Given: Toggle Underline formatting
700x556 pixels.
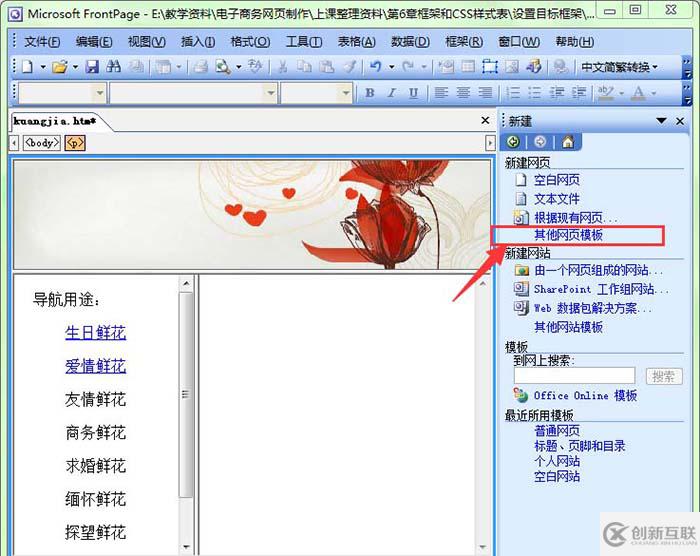Looking at the screenshot, I should click(413, 93).
